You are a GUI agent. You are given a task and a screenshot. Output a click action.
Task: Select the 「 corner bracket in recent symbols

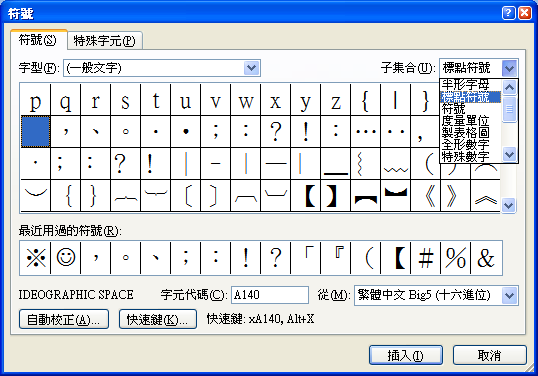tap(305, 258)
